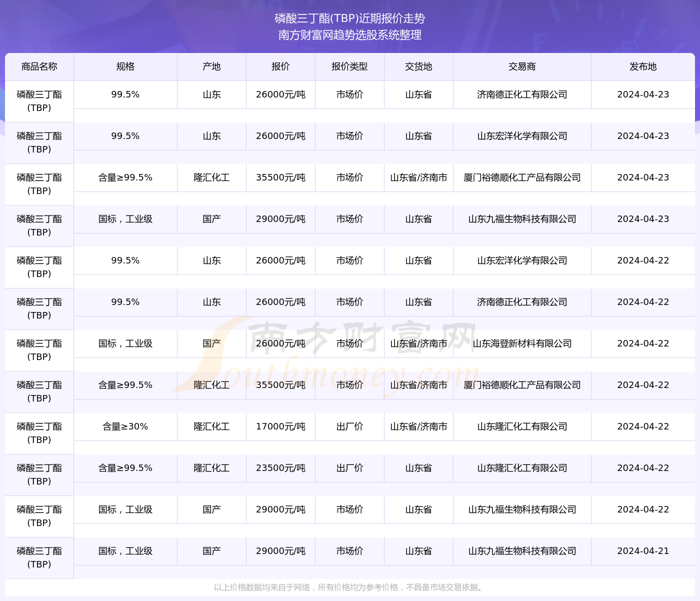The height and width of the screenshot is (601, 700).
Task: Click 国产 origin in the 2024-04-21 row
Action: tap(211, 551)
